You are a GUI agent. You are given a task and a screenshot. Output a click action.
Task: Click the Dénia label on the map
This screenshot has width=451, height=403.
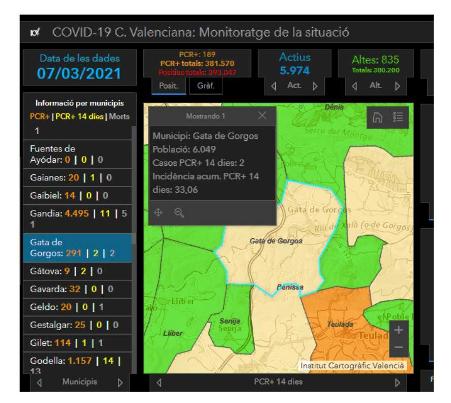click(334, 107)
